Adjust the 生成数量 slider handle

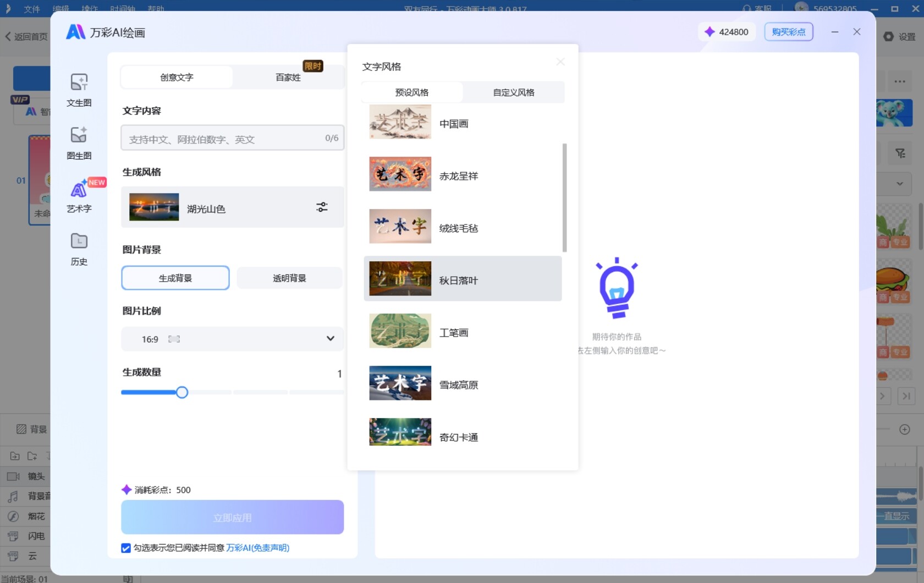point(182,392)
